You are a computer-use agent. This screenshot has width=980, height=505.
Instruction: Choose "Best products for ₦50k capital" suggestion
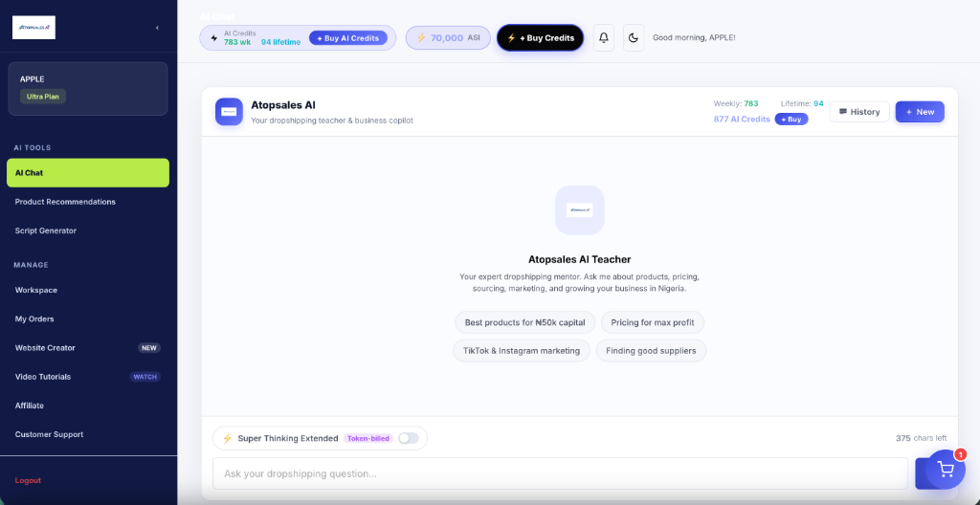[x=525, y=322]
